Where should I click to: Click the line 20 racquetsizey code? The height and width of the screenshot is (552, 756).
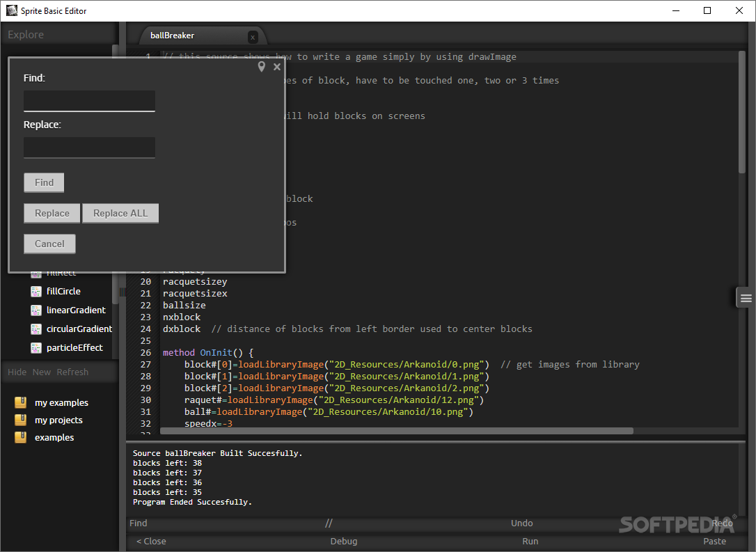(195, 281)
